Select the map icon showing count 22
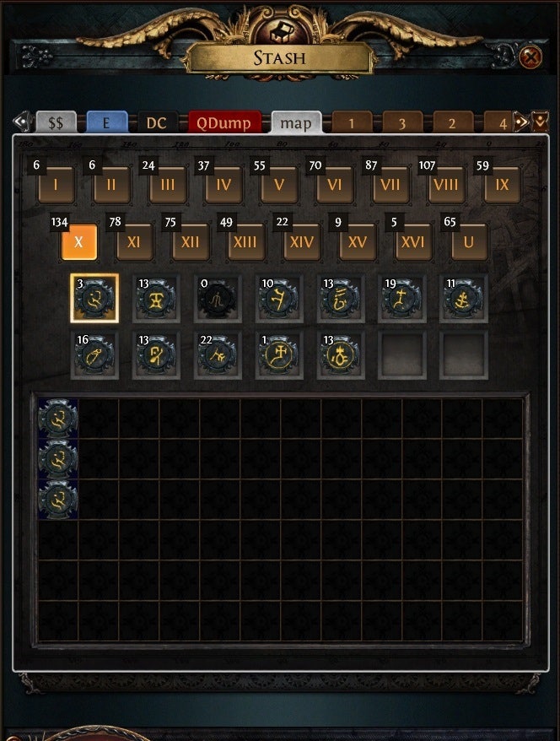The width and height of the screenshot is (560, 741). tap(218, 355)
